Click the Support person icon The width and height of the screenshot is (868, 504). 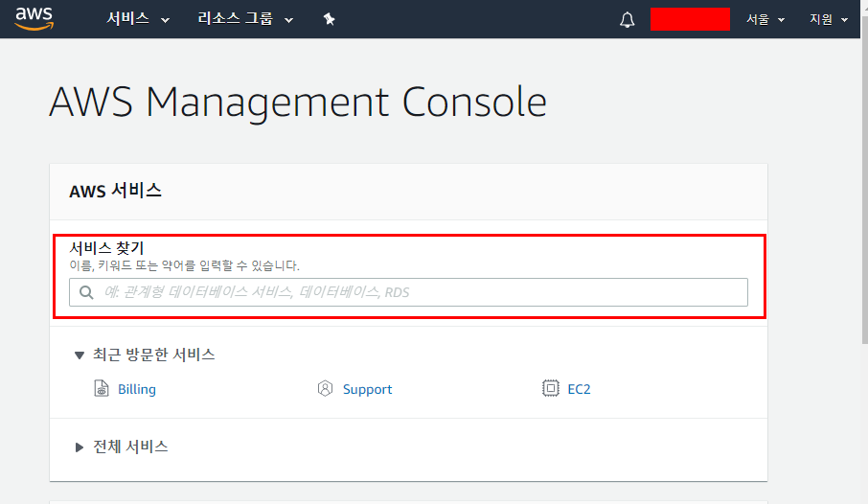point(325,388)
